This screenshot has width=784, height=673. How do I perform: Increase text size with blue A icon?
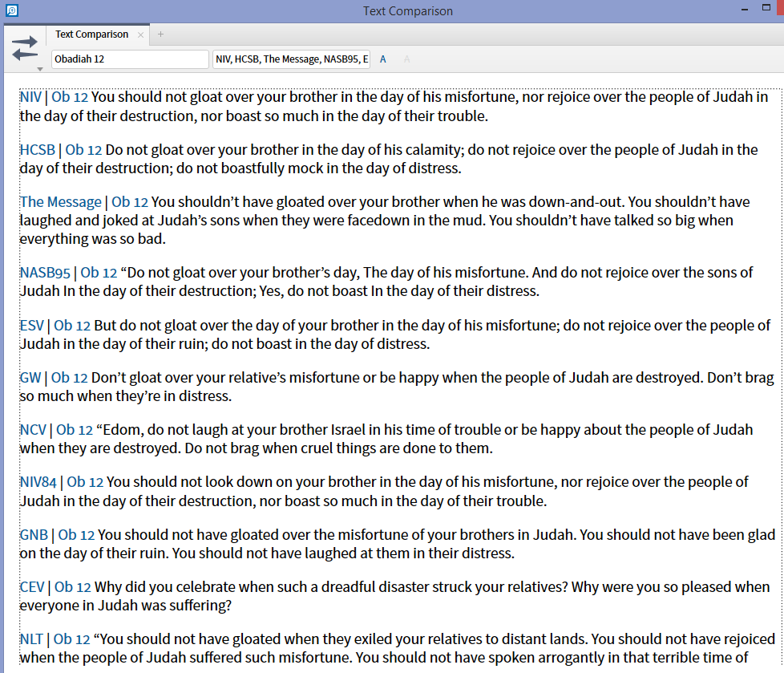[383, 59]
